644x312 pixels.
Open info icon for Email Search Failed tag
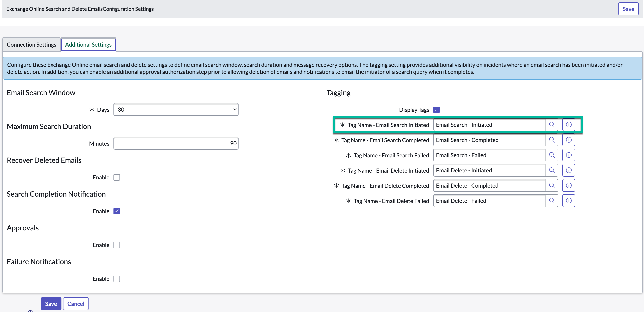(569, 155)
